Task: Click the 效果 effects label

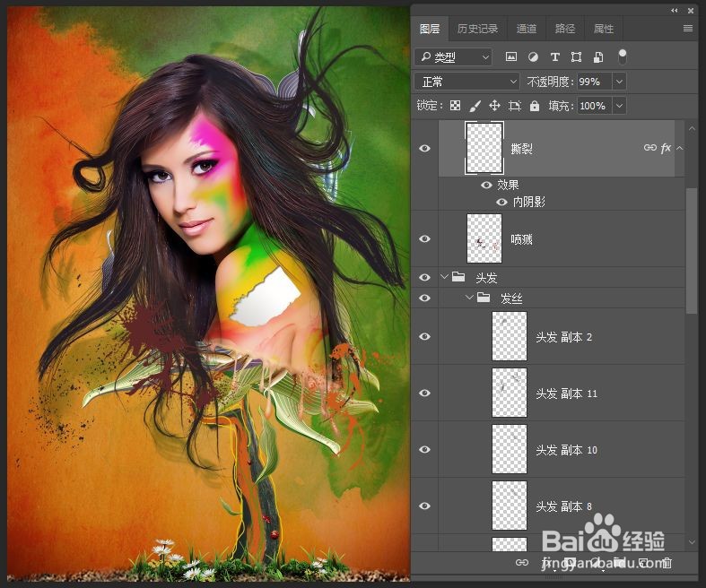Action: pos(508,185)
